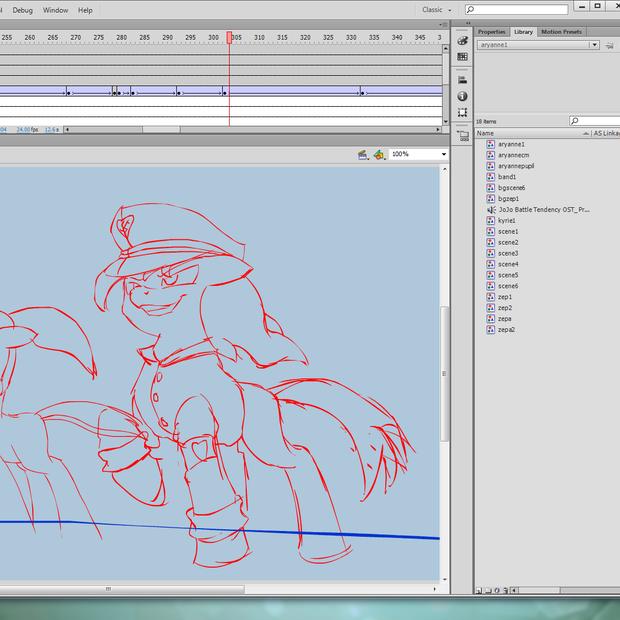The image size is (620, 620).
Task: Open the Info panel icon
Action: tap(463, 96)
